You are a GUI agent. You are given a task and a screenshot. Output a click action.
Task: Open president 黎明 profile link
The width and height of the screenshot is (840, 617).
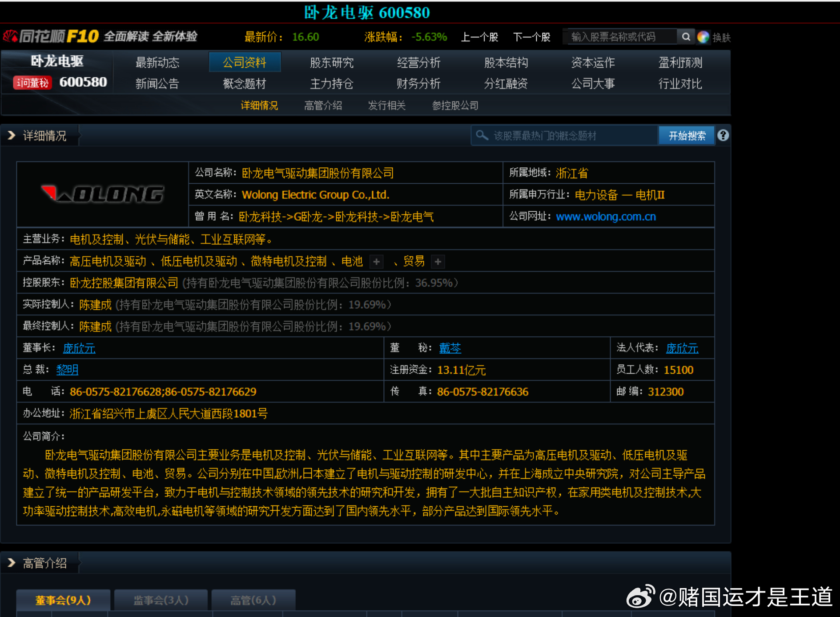tap(67, 370)
